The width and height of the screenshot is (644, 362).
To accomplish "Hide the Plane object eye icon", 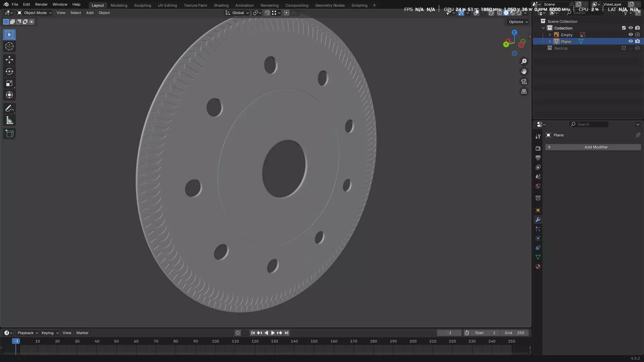I will coord(631,41).
